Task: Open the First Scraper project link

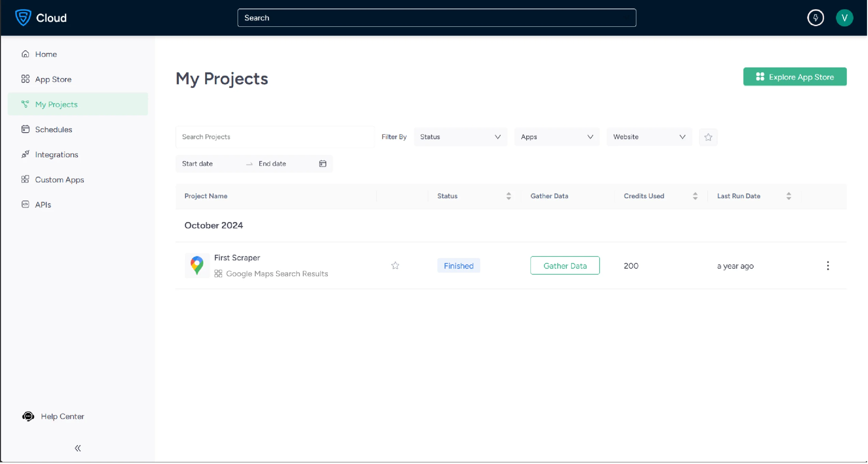Action: [237, 258]
